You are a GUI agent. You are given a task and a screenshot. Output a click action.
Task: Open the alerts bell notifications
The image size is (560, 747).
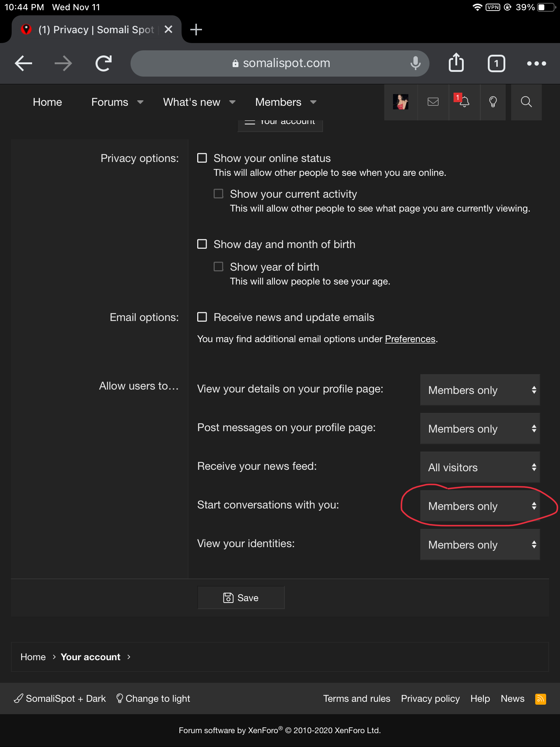click(x=464, y=102)
